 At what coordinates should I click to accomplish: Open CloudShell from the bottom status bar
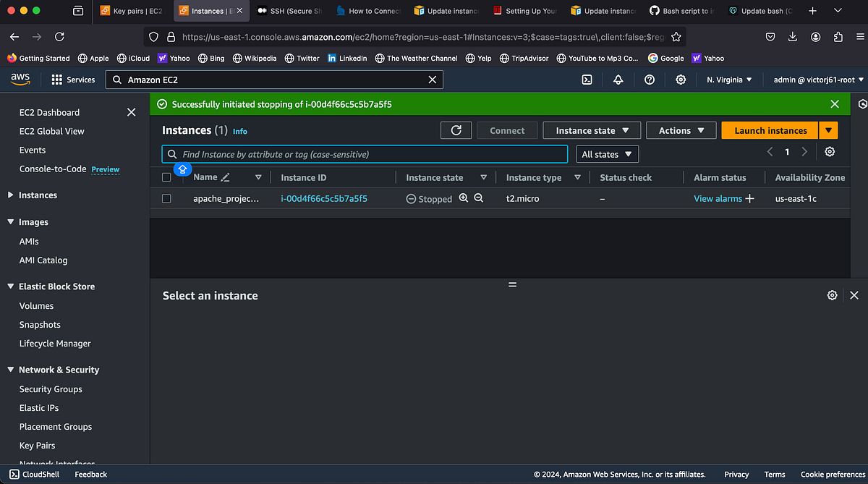click(34, 474)
